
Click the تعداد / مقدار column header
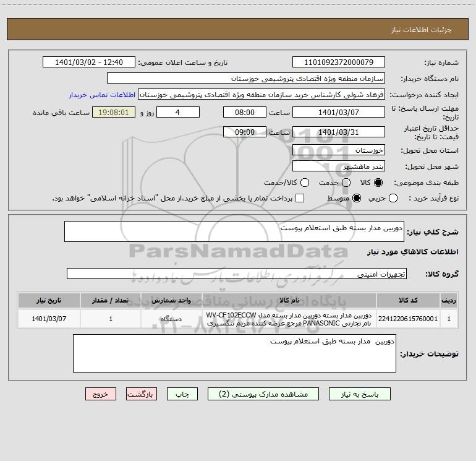(x=111, y=301)
